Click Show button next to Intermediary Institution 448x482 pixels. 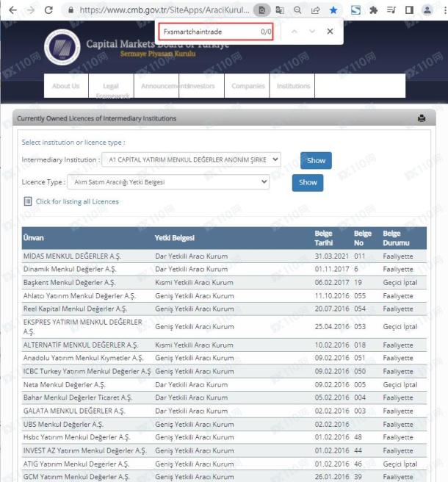point(316,160)
